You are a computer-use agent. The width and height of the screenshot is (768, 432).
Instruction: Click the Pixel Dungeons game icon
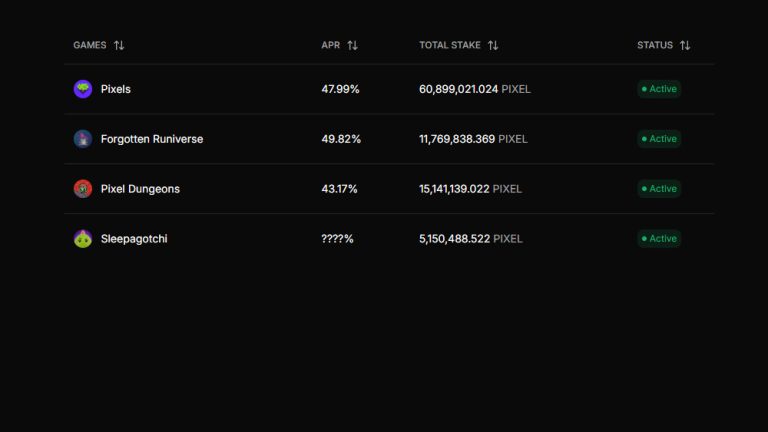click(83, 189)
